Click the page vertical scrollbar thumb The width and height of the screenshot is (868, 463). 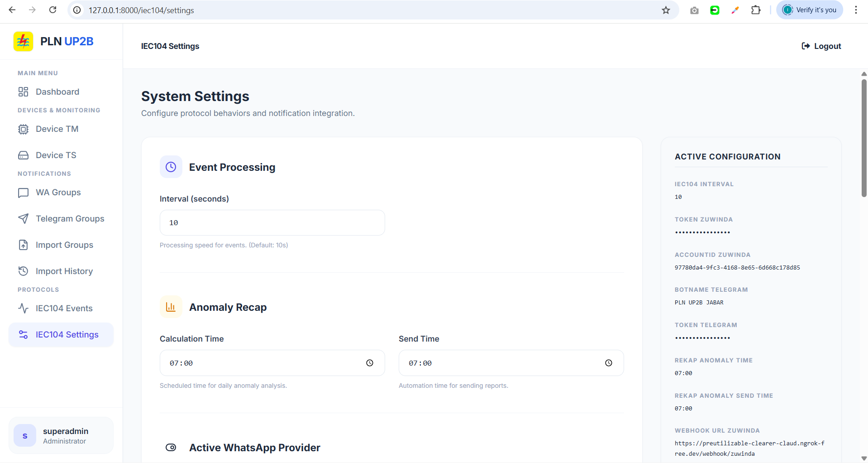(864, 138)
